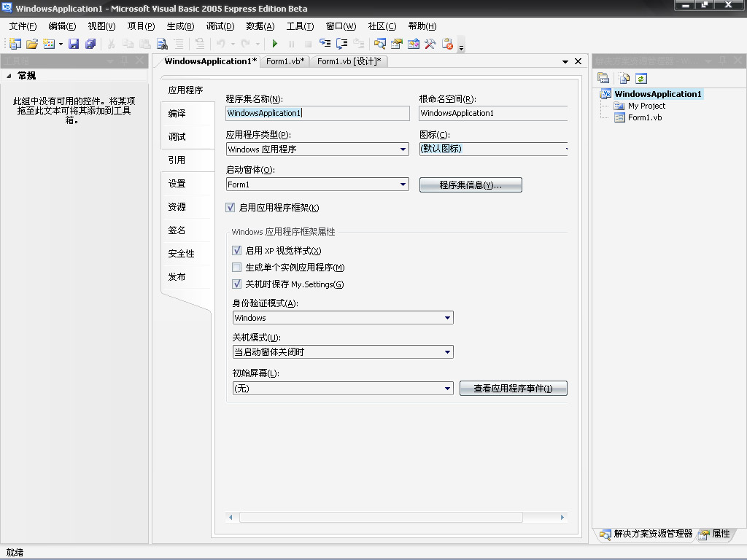Click the Save floppy disk icon

tap(74, 44)
